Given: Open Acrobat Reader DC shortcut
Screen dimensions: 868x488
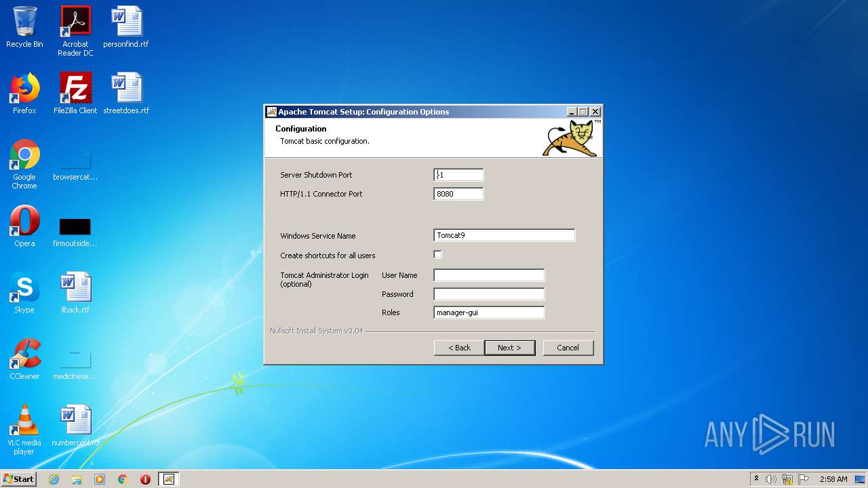Looking at the screenshot, I should (75, 31).
